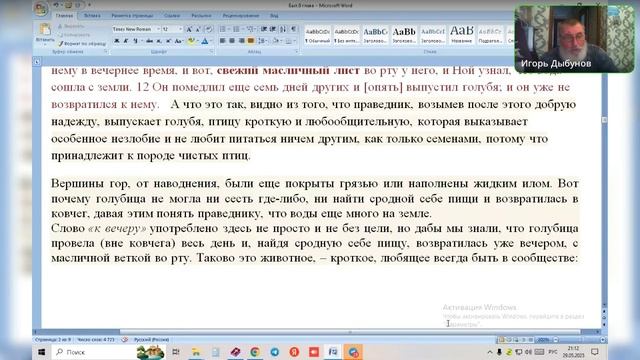640x360 pixels.
Task: Align text left
Action: pos(222,41)
